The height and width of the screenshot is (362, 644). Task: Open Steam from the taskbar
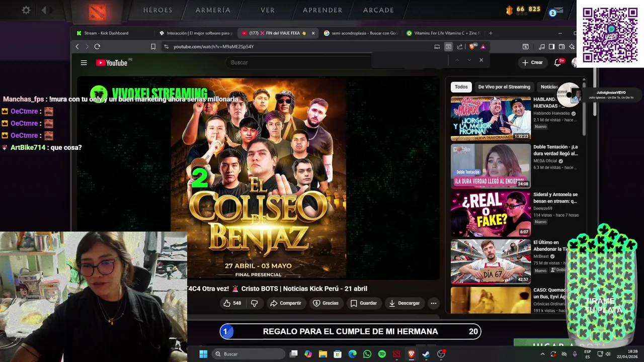tap(426, 354)
